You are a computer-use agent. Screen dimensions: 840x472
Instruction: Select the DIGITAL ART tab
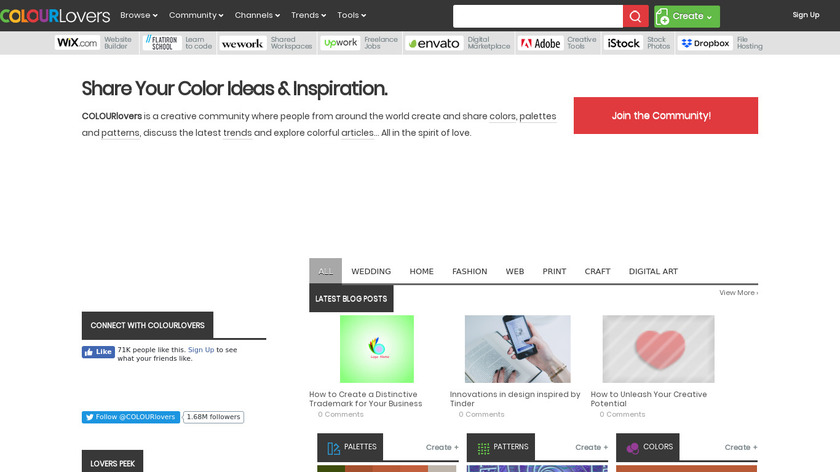[653, 271]
